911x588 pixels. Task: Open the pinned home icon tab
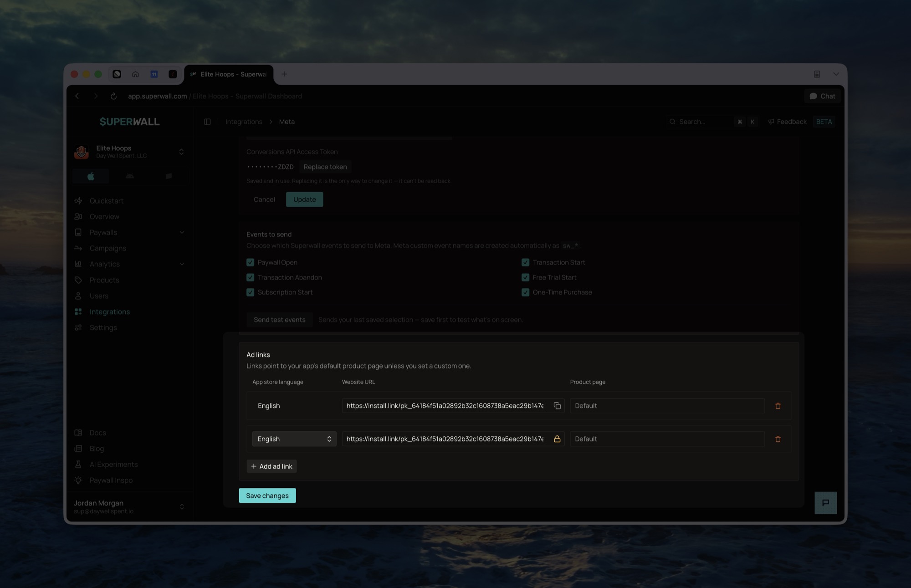[135, 74]
